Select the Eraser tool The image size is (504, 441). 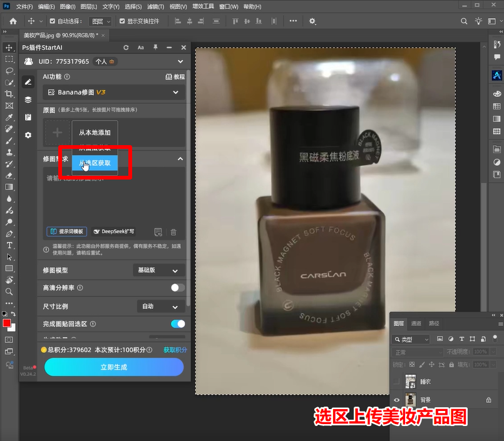click(9, 175)
